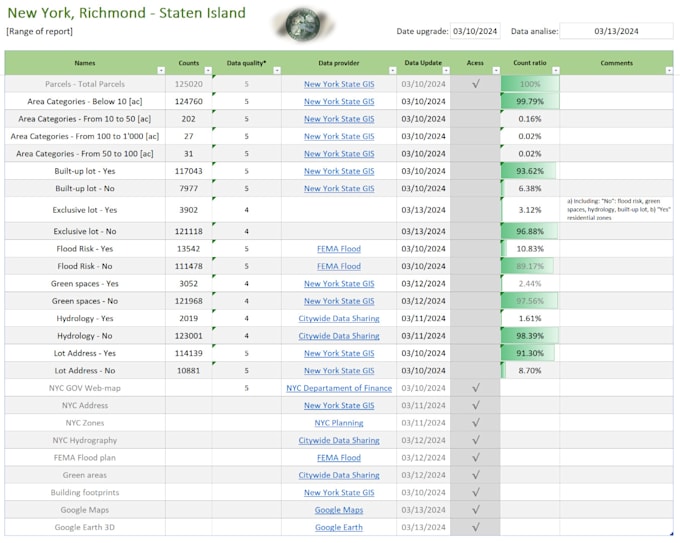The width and height of the screenshot is (680, 543).
Task: Open the NYC Departament of Finance link
Action: [x=339, y=388]
